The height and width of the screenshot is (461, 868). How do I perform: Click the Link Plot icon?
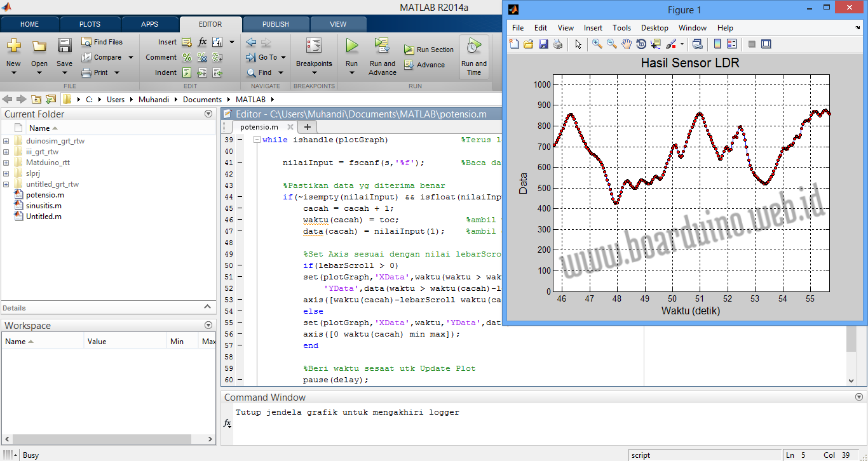pos(698,44)
